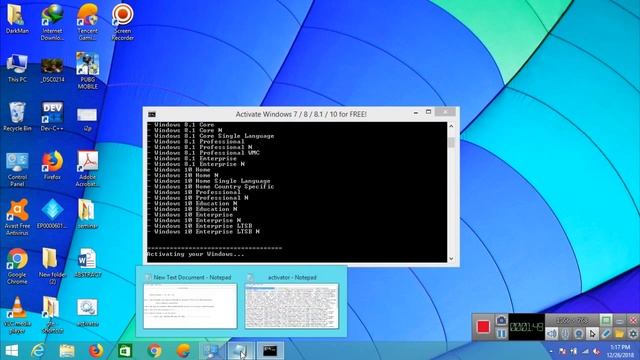The height and width of the screenshot is (360, 640).
Task: Stop the recording with the red square button
Action: (x=483, y=327)
